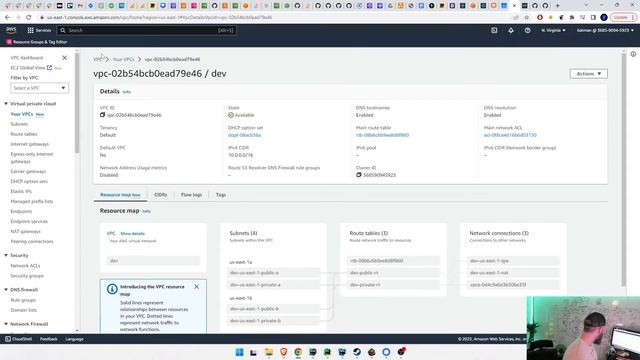The width and height of the screenshot is (640, 360).
Task: Collapse the Security section
Action: (x=6, y=255)
